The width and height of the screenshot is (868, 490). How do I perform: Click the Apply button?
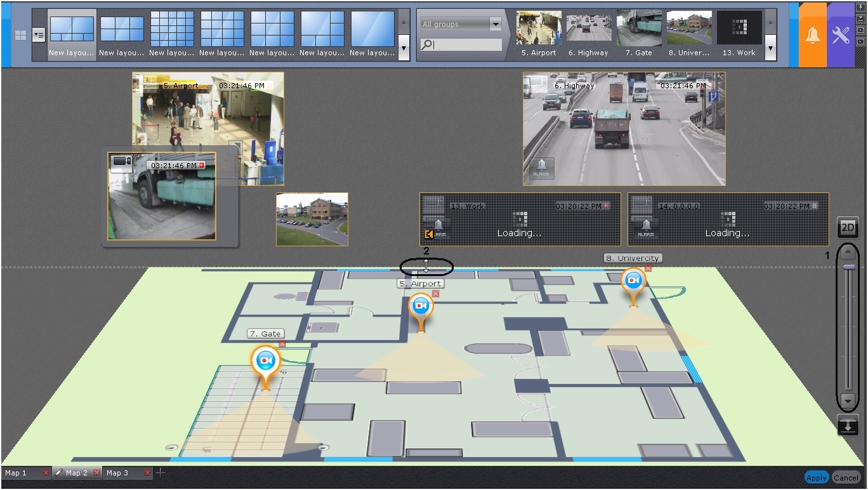point(816,478)
